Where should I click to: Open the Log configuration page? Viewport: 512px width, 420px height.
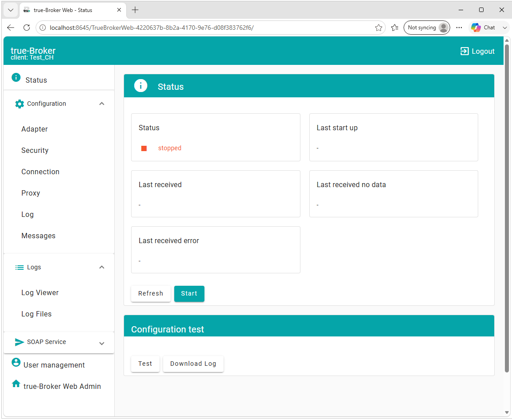coord(28,215)
